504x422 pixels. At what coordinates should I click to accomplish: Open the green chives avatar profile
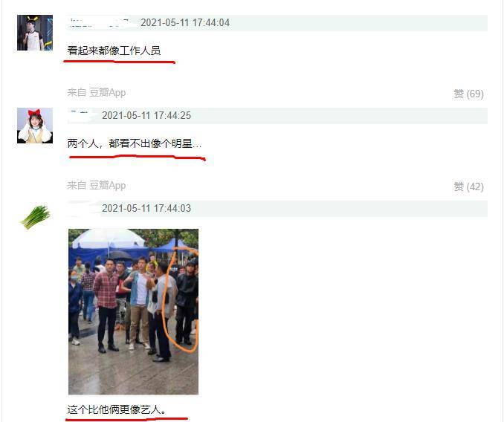pos(36,217)
